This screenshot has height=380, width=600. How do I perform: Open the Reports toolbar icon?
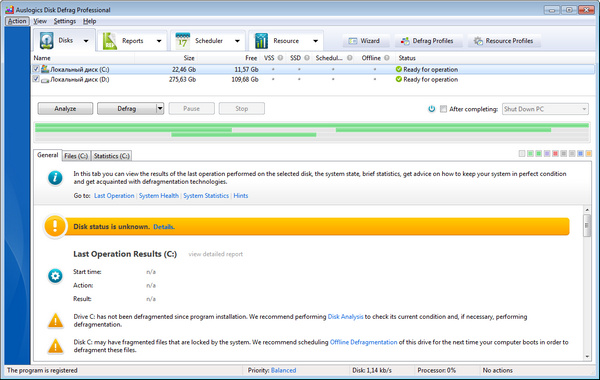110,41
